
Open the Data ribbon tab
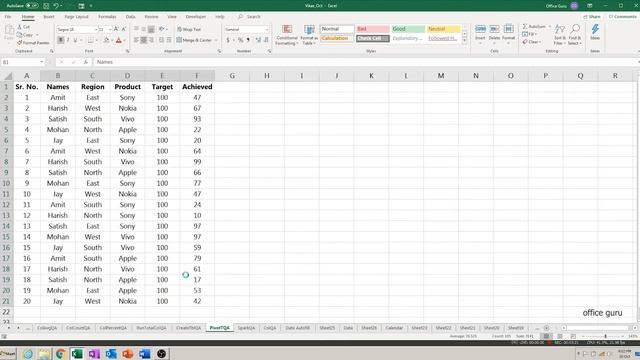[x=130, y=17]
